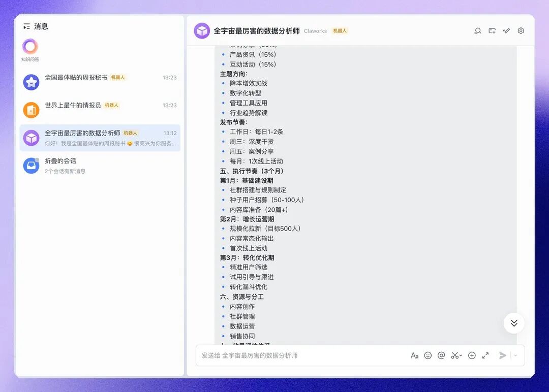Open the 知识问答 assistant icon

pos(30,46)
